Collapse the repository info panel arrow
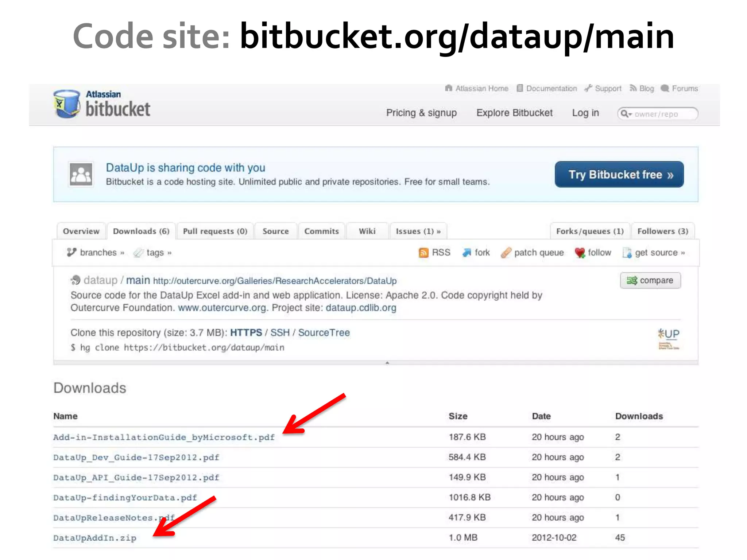747x560 pixels. 387,363
